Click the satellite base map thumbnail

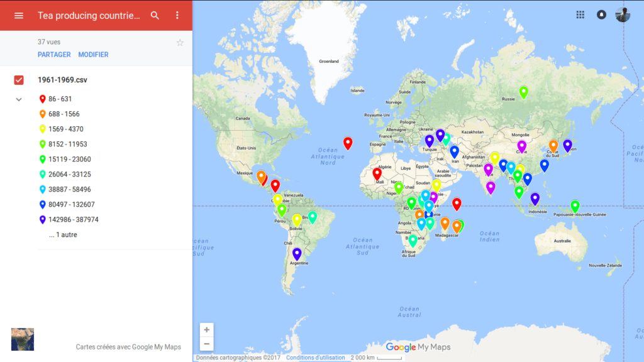pyautogui.click(x=23, y=339)
